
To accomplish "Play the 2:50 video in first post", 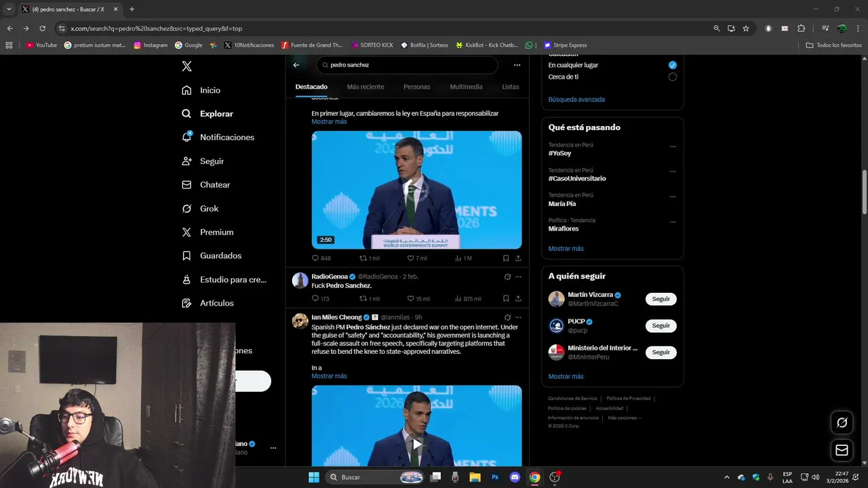I will coord(416,190).
